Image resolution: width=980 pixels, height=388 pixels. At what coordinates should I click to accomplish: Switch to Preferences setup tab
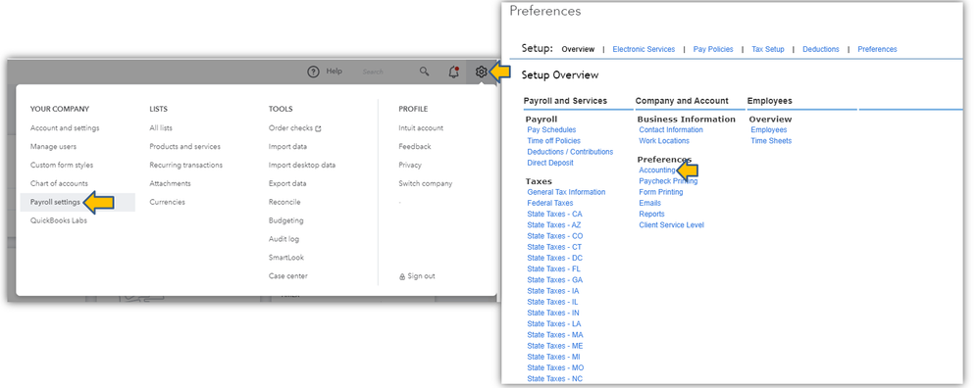tap(877, 49)
